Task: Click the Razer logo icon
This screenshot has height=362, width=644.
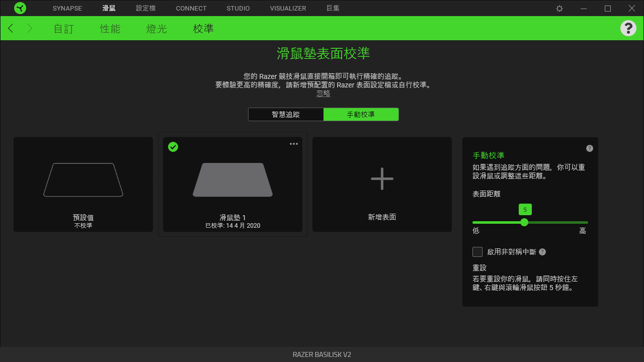Action: 20,8
